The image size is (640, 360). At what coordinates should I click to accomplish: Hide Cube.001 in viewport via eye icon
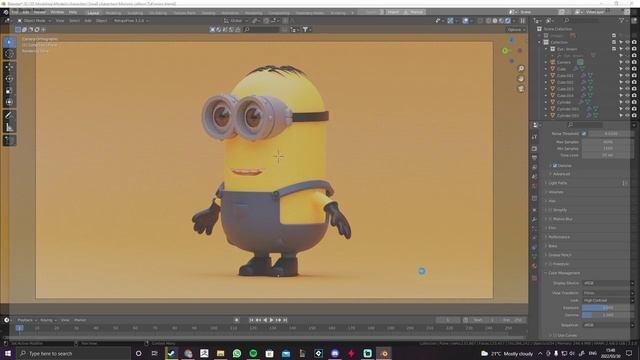point(627,76)
